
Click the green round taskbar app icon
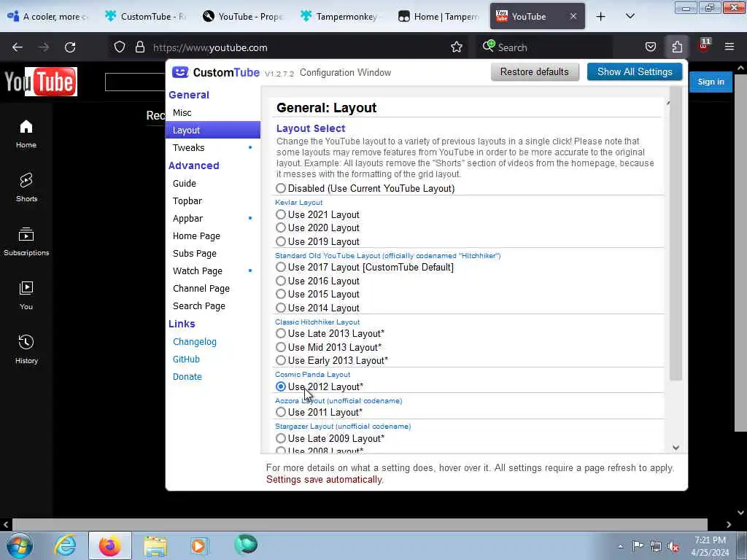(x=245, y=545)
